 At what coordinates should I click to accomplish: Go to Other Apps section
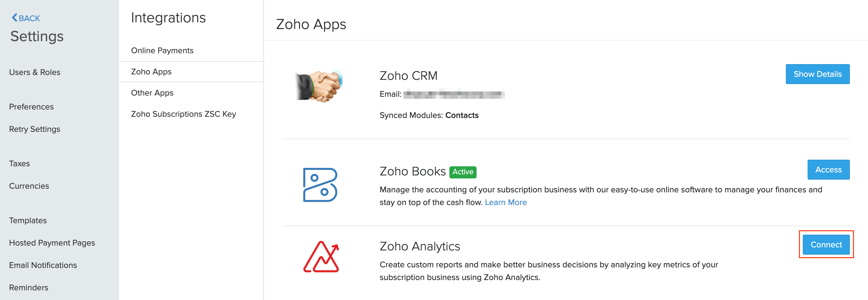point(152,93)
